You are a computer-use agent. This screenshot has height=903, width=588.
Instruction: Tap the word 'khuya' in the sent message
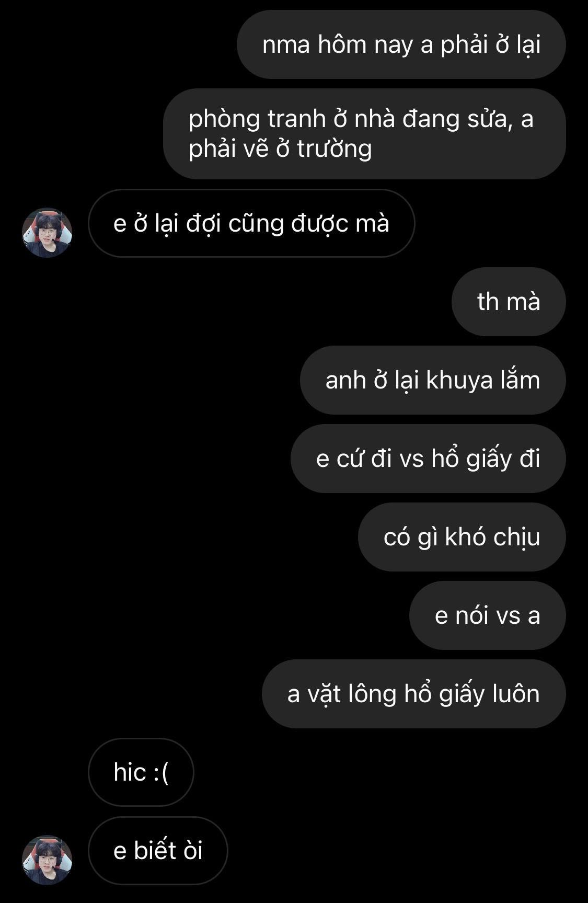point(459,381)
